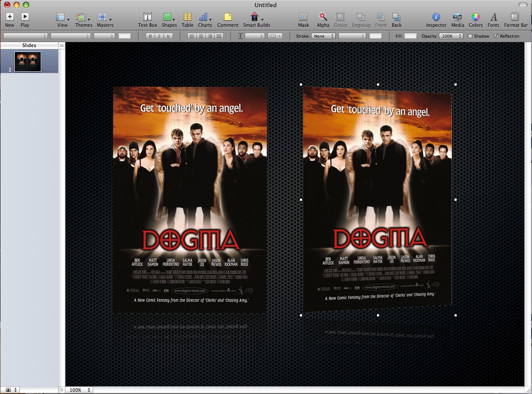Open the Charts menu
This screenshot has width=532, height=394.
coord(205,20)
